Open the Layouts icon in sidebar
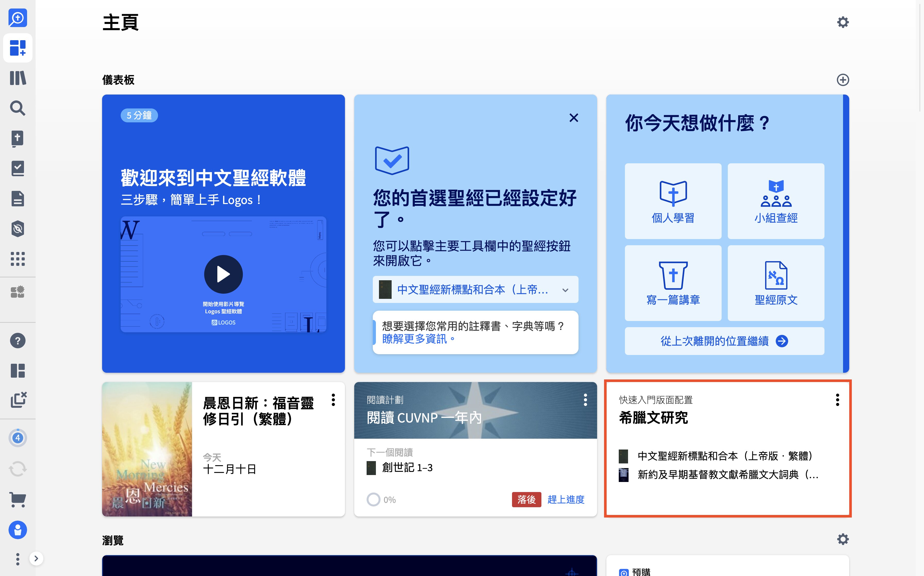The image size is (924, 576). click(x=18, y=370)
